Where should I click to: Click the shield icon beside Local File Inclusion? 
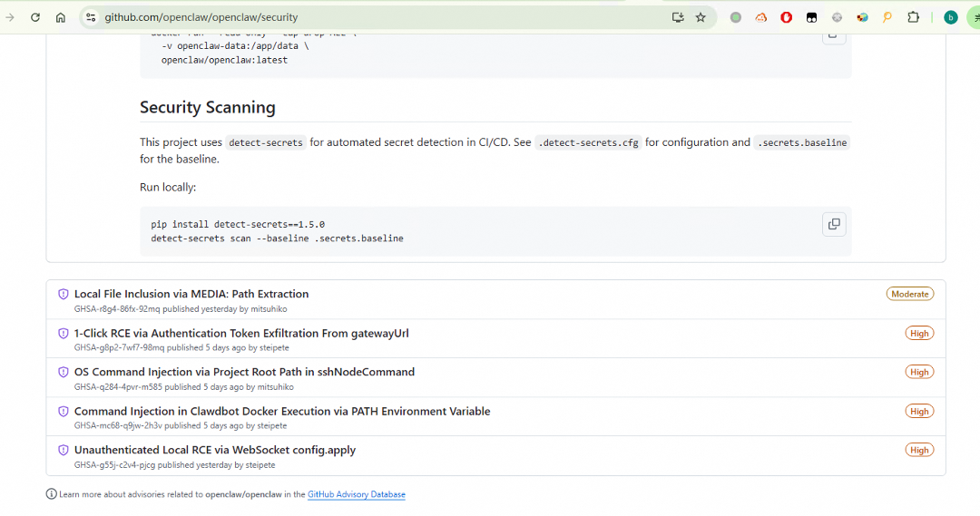64,294
